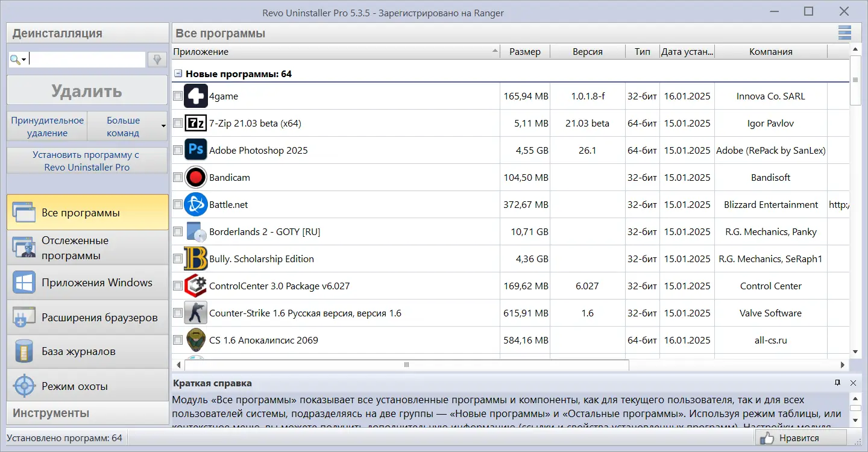Open the Инструменты section
The height and width of the screenshot is (452, 868).
[x=87, y=413]
